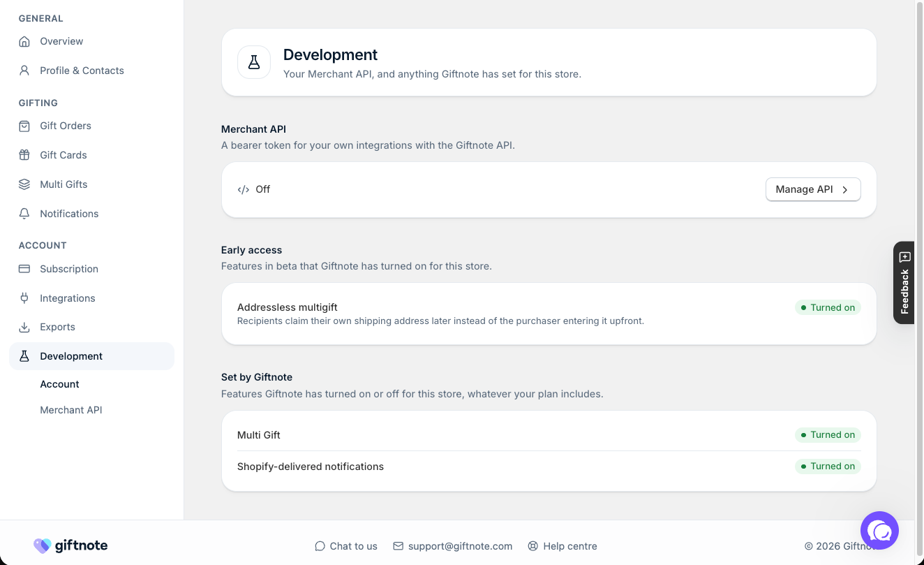Image resolution: width=924 pixels, height=565 pixels.
Task: Click the Shopify-delivered notifications row label
Action: pos(311,467)
